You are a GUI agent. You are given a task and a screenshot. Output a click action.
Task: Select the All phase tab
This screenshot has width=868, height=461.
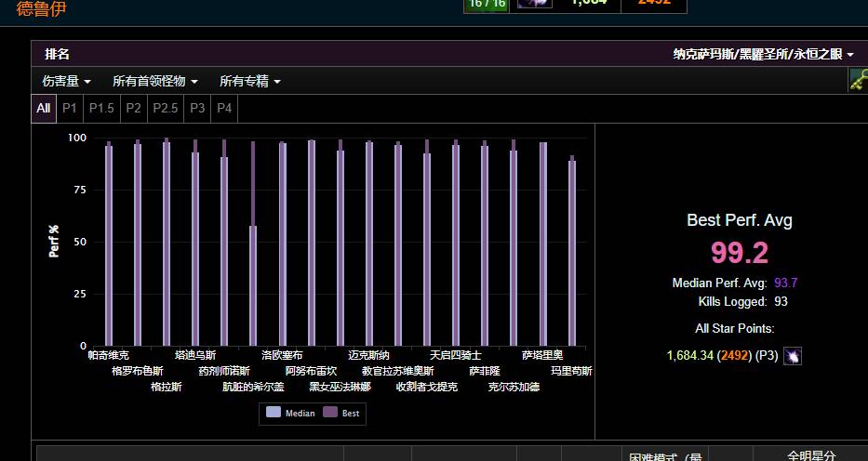(44, 109)
